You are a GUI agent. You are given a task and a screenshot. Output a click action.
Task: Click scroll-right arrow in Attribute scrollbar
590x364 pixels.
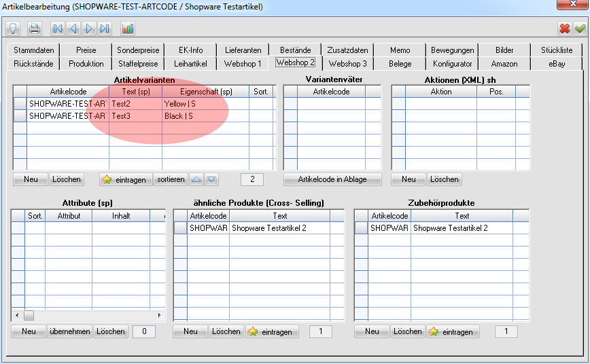click(x=160, y=315)
